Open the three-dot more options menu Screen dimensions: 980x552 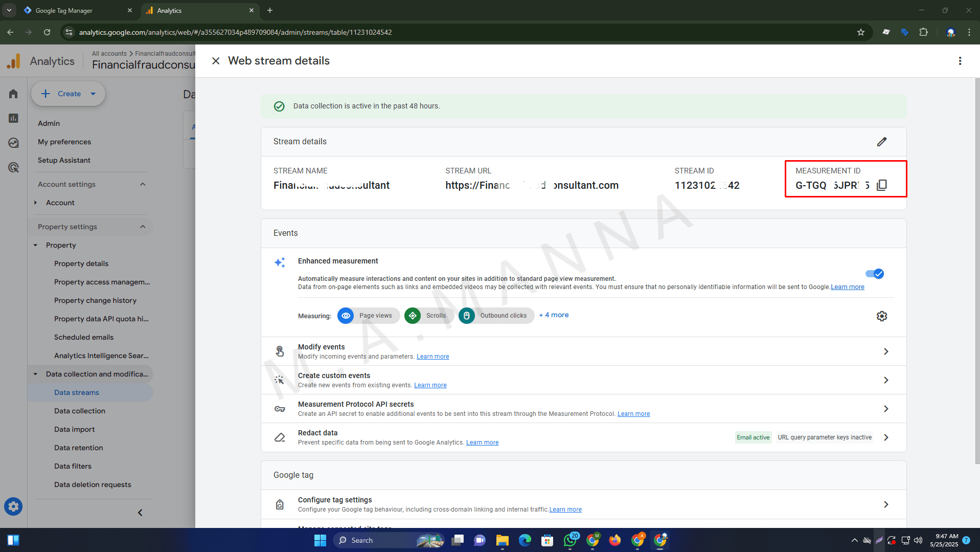960,61
